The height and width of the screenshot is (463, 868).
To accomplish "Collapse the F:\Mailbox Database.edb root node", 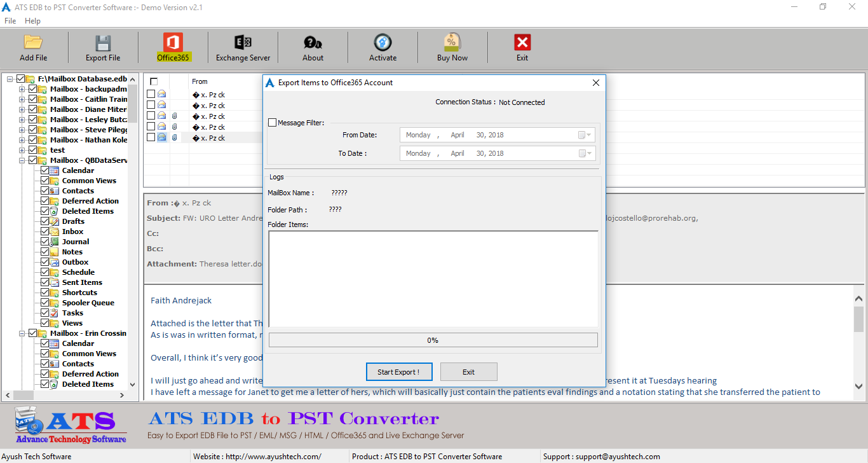I will click(x=10, y=79).
